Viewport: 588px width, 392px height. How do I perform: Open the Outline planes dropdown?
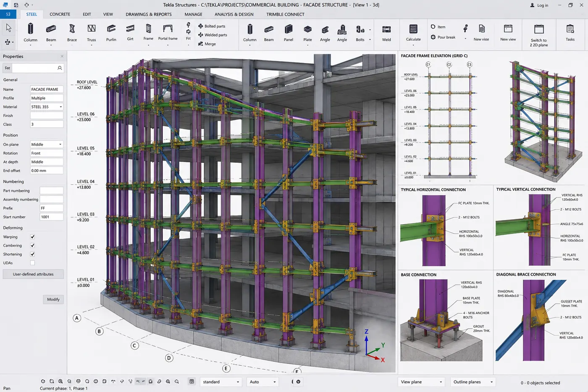coord(473,382)
